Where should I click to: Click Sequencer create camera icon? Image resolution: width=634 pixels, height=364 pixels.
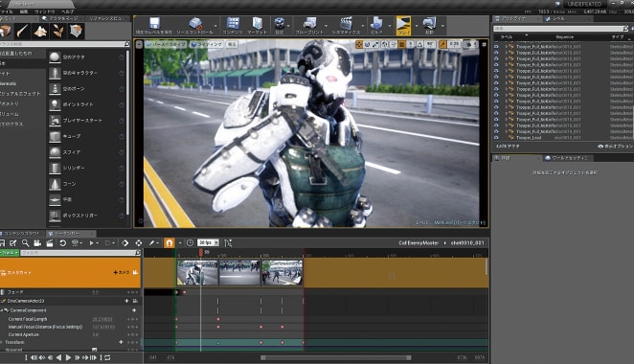[37, 242]
